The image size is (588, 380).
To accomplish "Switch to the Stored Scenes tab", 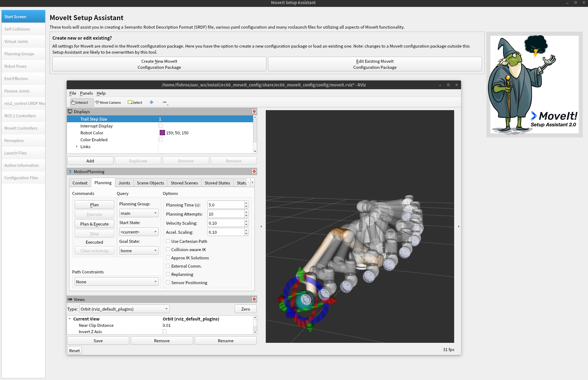I will point(184,183).
